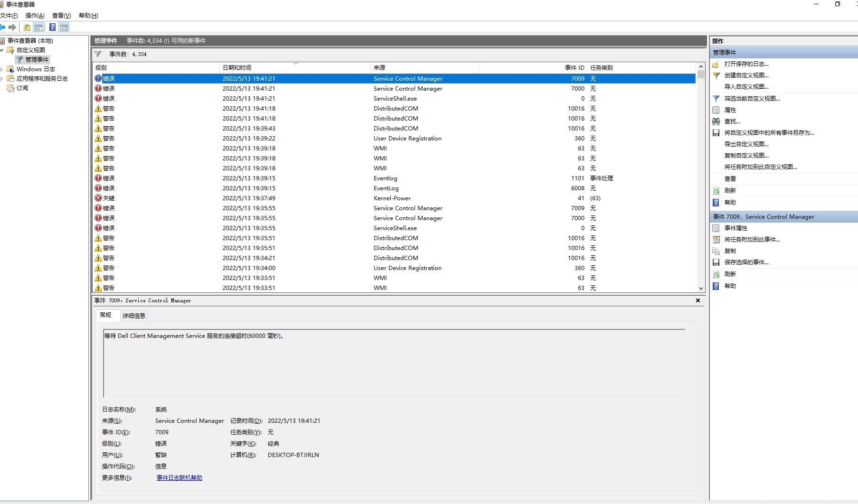Click 将任务附加到此事件... action
Screen dimensions: 858x504
pyautogui.click(x=752, y=240)
